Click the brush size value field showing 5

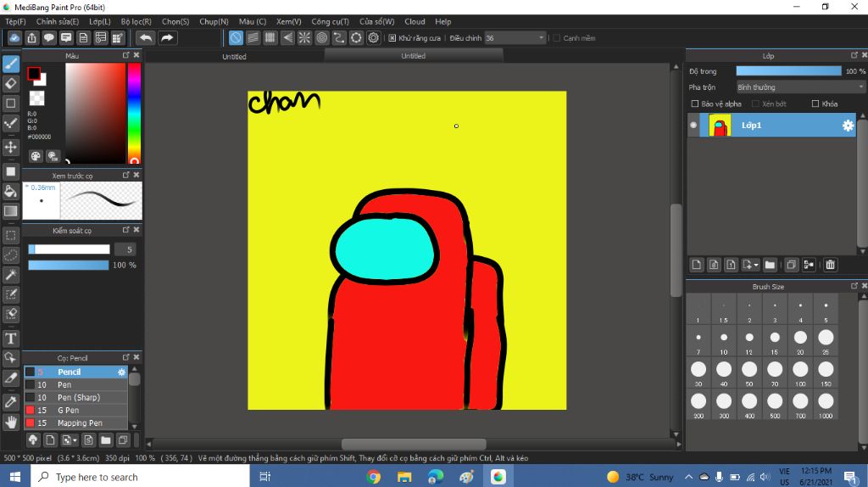tap(127, 249)
